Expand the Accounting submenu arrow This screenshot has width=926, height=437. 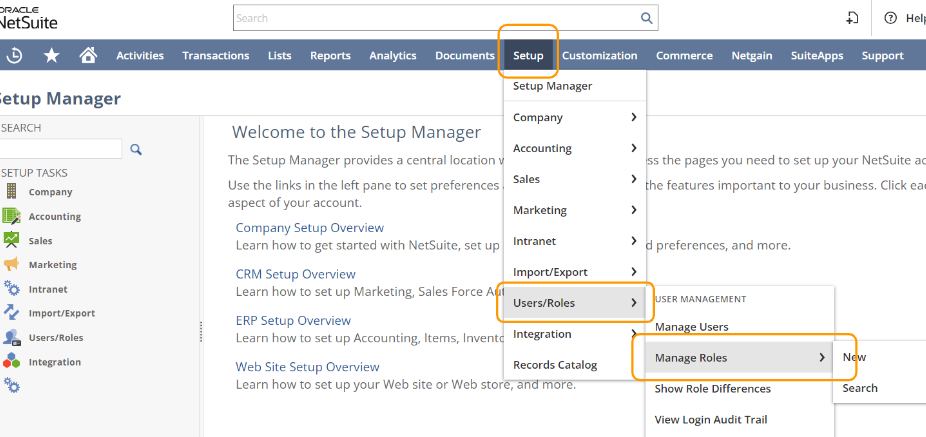[x=634, y=148]
